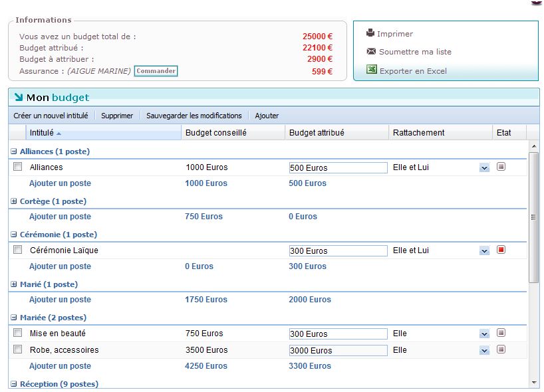The height and width of the screenshot is (392, 544).
Task: Click the 1750 Euros Marié advised total
Action: [206, 300]
